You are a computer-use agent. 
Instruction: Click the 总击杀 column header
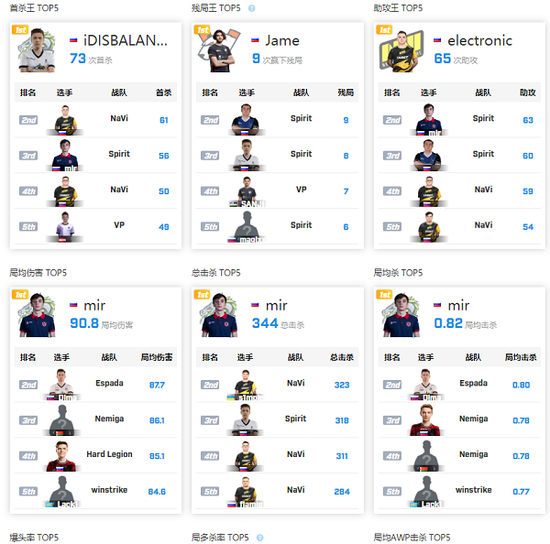tap(342, 357)
